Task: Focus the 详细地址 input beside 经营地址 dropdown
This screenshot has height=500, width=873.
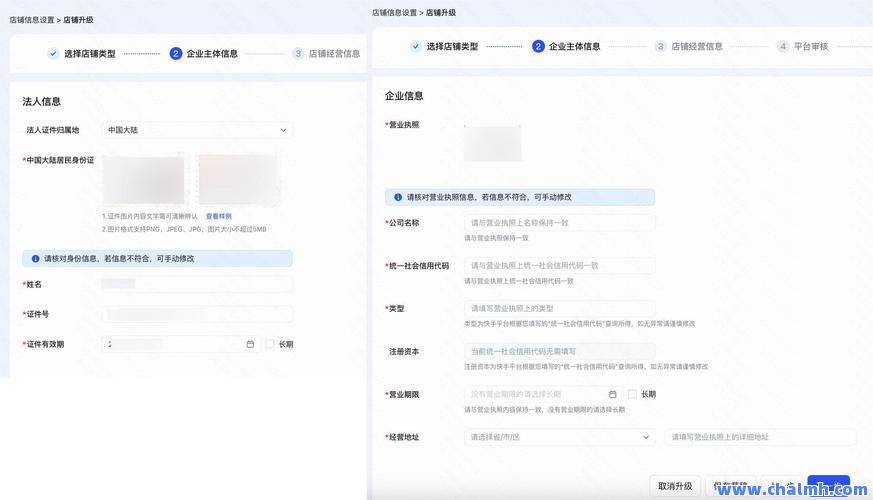Action: (761, 437)
